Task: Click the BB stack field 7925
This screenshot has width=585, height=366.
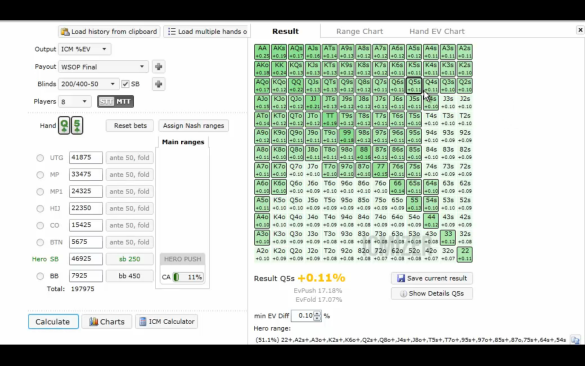Action: (86, 276)
